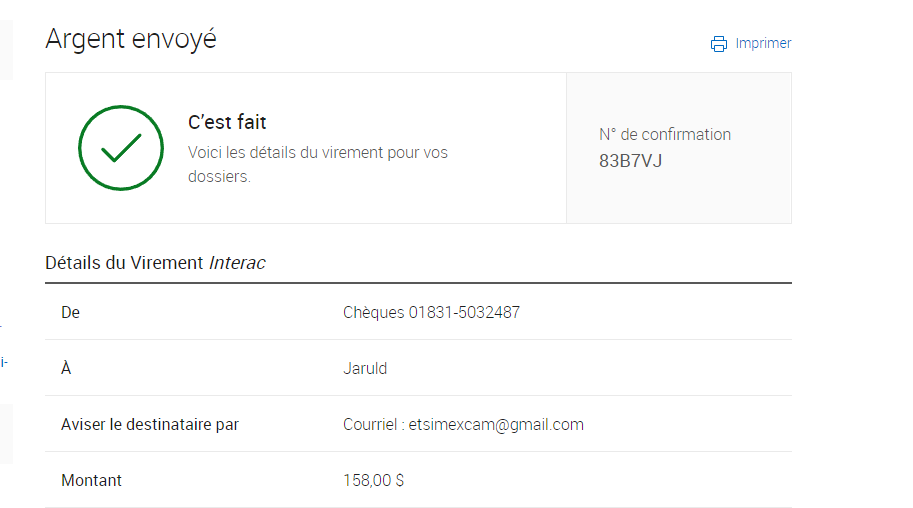The image size is (913, 508).
Task: Click the "C'est fait" status title
Action: [x=227, y=122]
